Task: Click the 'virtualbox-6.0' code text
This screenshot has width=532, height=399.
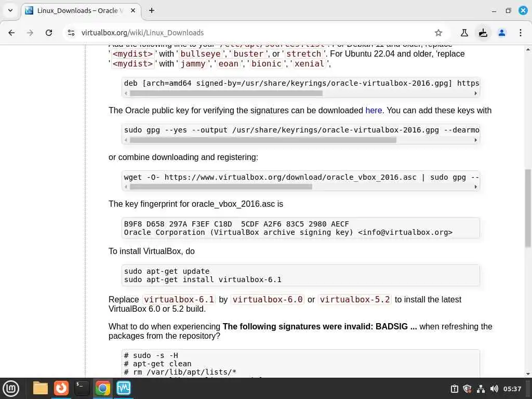Action: coord(268,300)
